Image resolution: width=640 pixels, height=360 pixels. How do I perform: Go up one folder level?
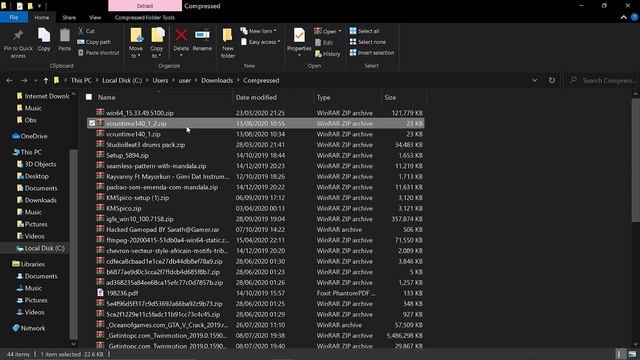pyautogui.click(x=46, y=80)
